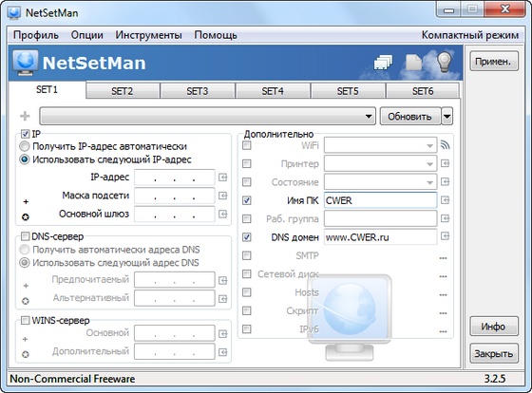532x393 pixels.
Task: Click the network adapters icon in the header
Action: tap(383, 63)
